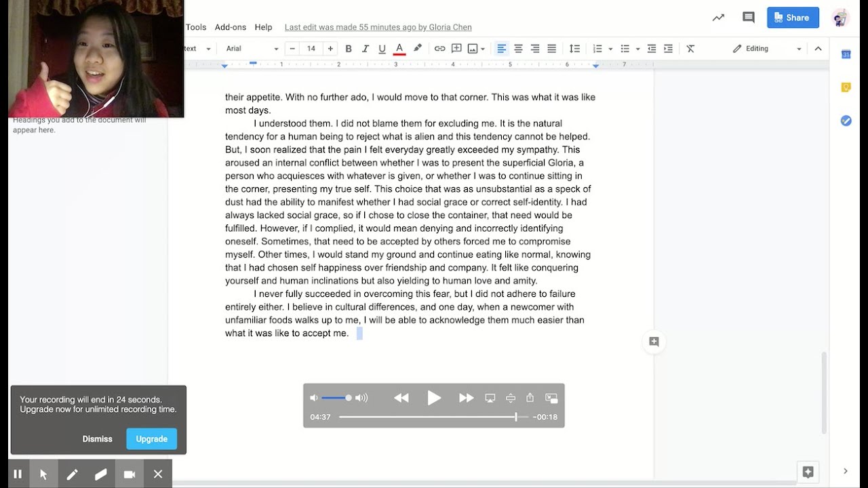
Task: Collapse the menus with the chevron-up icon
Action: (818, 49)
